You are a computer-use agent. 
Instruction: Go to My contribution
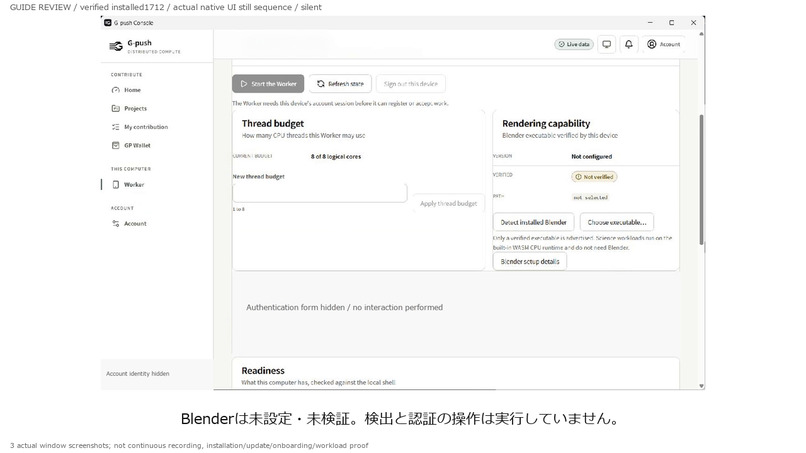146,127
